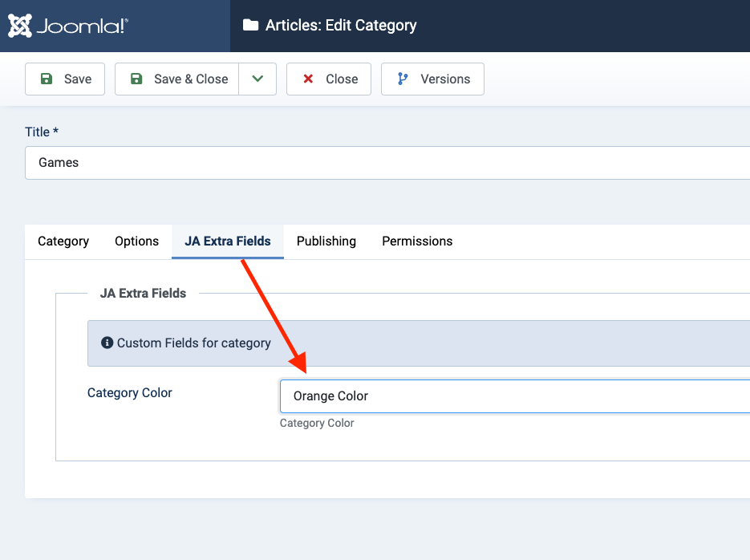Click the Title label above the field
Viewport: 750px width, 560px height.
pos(43,132)
